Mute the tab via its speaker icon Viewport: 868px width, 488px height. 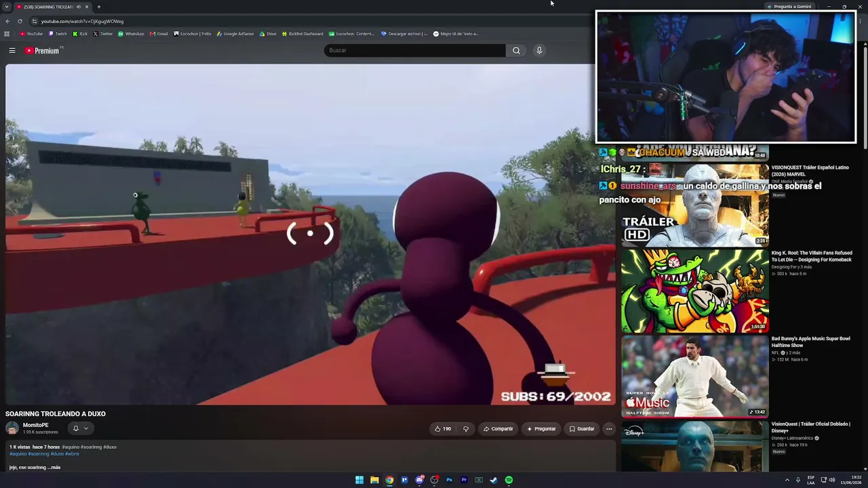click(79, 7)
